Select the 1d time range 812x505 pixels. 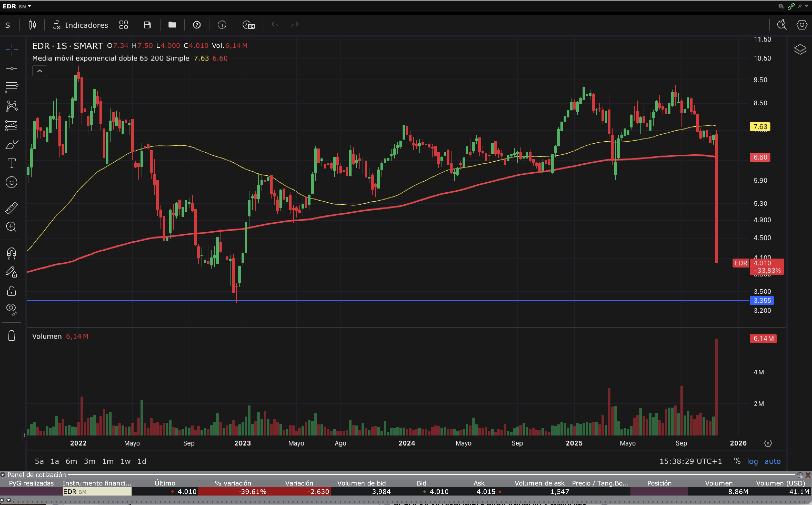(x=142, y=461)
